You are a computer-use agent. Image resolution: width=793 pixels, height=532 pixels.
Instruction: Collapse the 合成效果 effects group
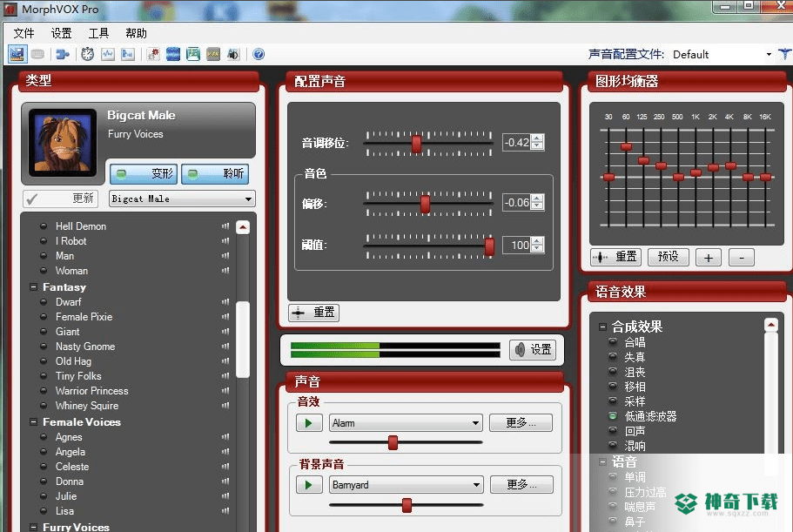[602, 327]
